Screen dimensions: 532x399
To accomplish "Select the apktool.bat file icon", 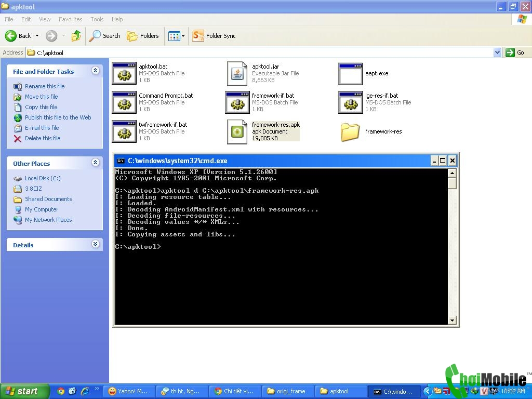I will coord(124,74).
